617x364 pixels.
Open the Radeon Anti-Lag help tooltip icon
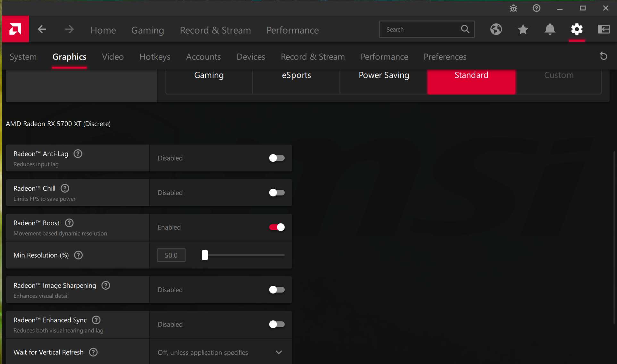pyautogui.click(x=78, y=153)
